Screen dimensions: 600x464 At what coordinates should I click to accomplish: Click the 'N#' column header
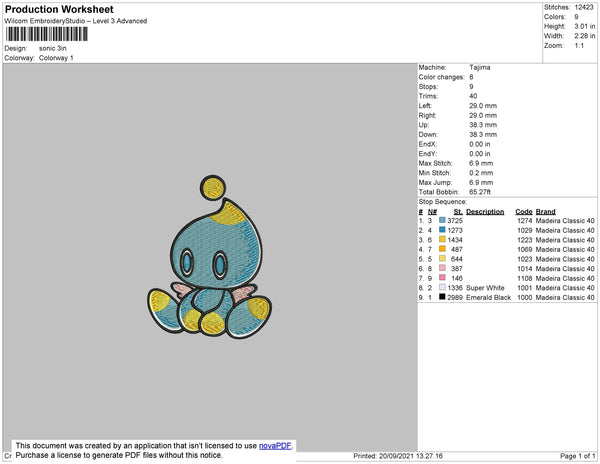[432, 212]
